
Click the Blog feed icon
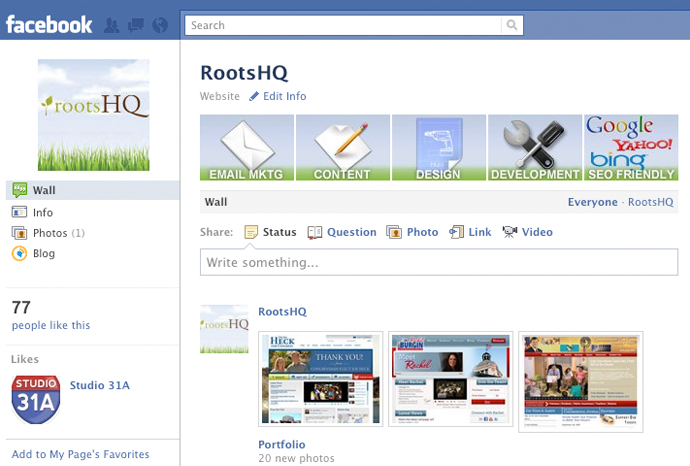(19, 253)
